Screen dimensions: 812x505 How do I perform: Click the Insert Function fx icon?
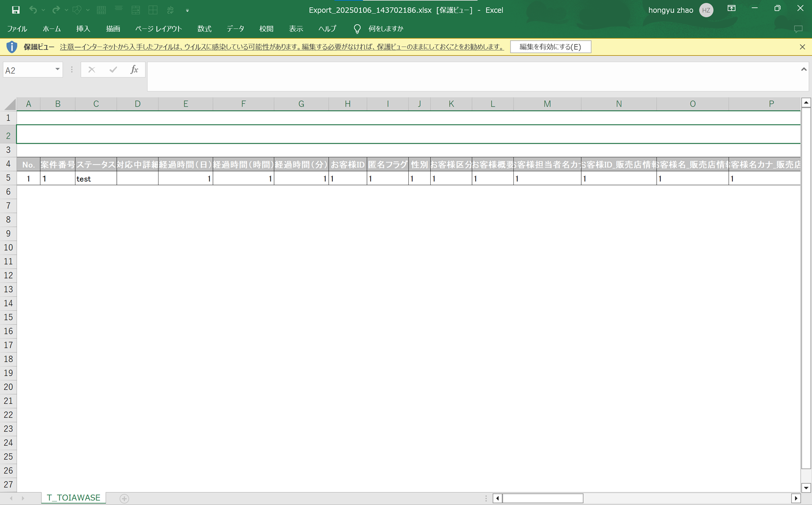coord(134,70)
